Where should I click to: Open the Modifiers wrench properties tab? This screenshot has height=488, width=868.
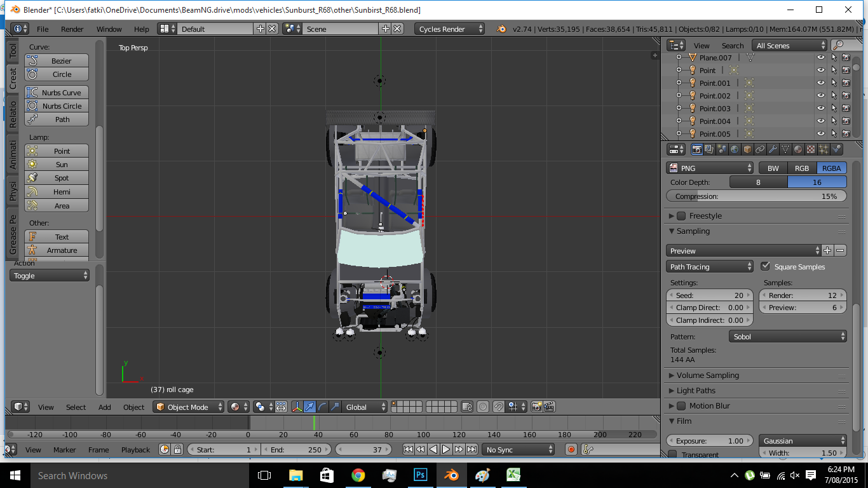pyautogui.click(x=773, y=149)
